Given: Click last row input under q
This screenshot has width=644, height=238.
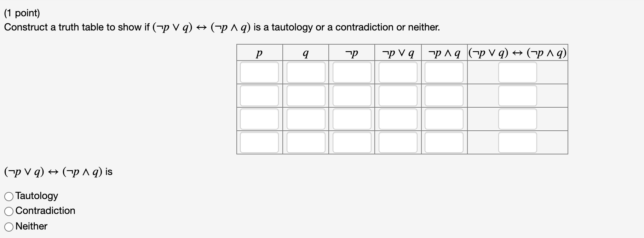Looking at the screenshot, I should [306, 142].
